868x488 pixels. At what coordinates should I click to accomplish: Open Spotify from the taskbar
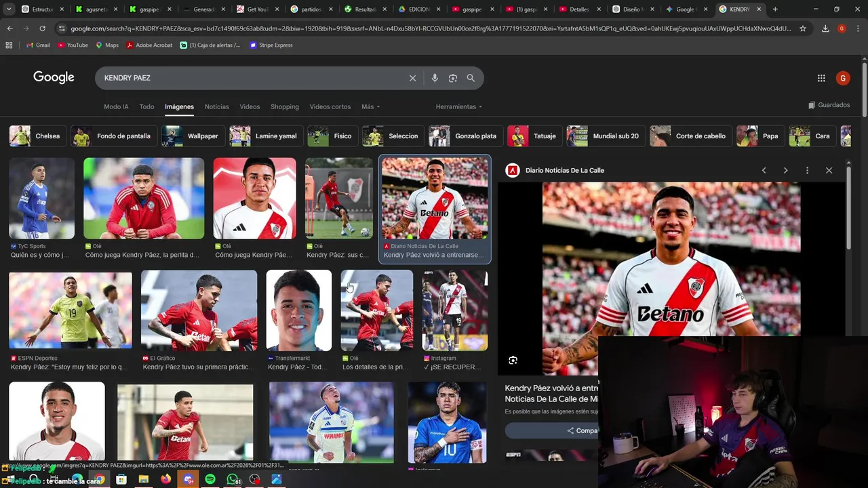tap(210, 479)
